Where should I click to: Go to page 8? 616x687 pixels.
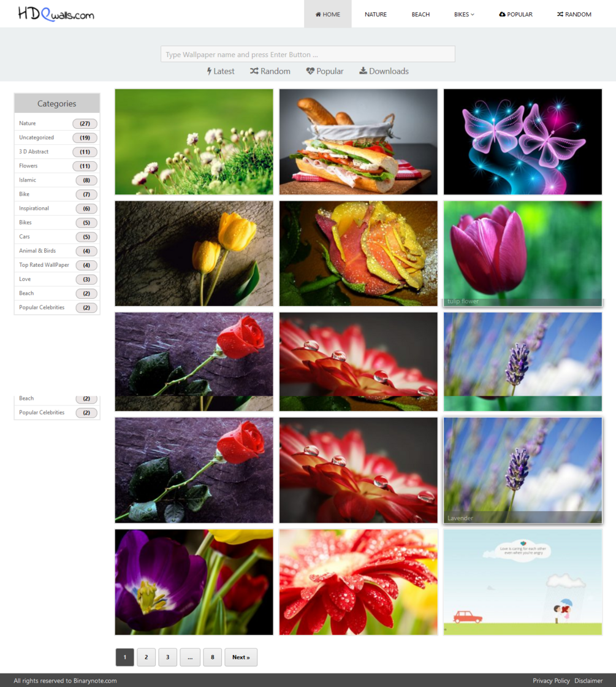212,657
